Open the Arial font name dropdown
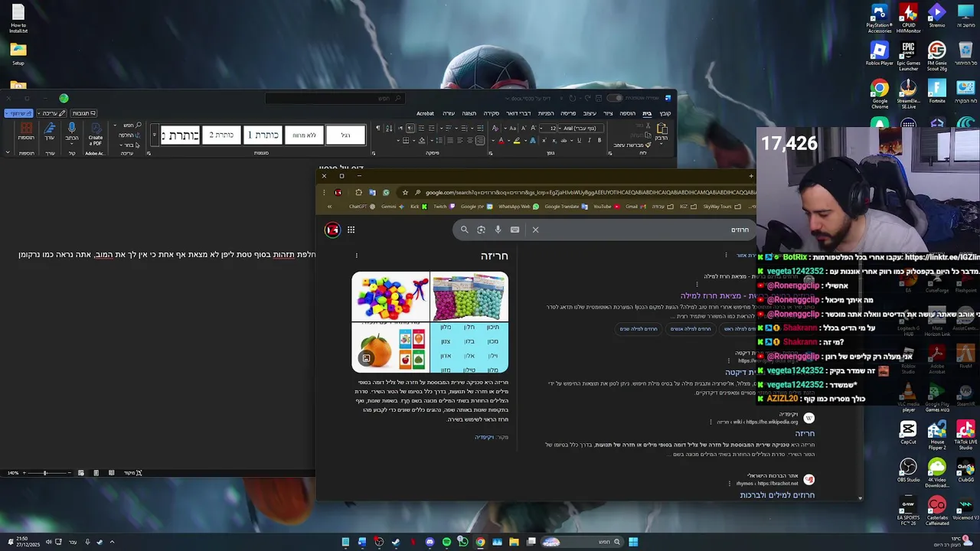This screenshot has width=980, height=551. pos(560,129)
